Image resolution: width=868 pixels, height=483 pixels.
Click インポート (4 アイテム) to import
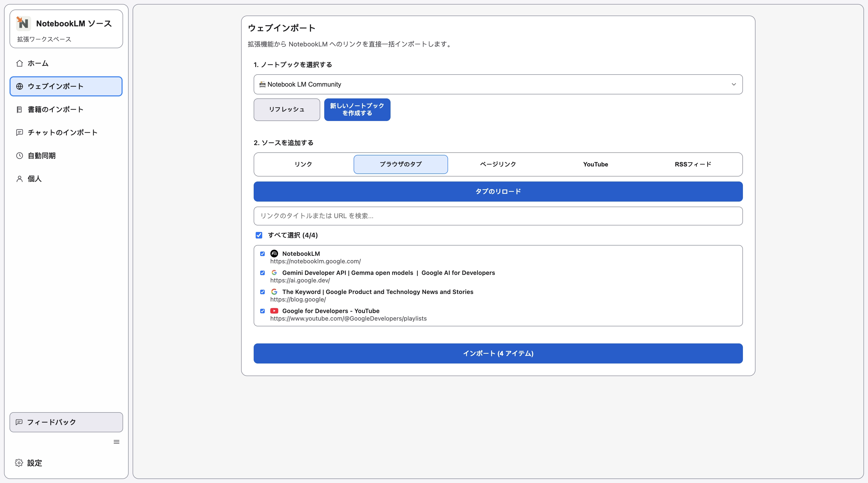pos(498,353)
